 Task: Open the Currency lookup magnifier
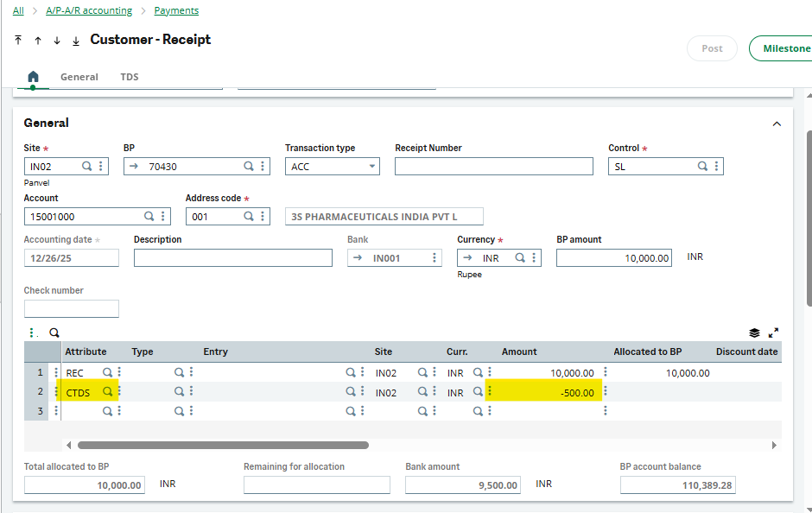(x=518, y=257)
